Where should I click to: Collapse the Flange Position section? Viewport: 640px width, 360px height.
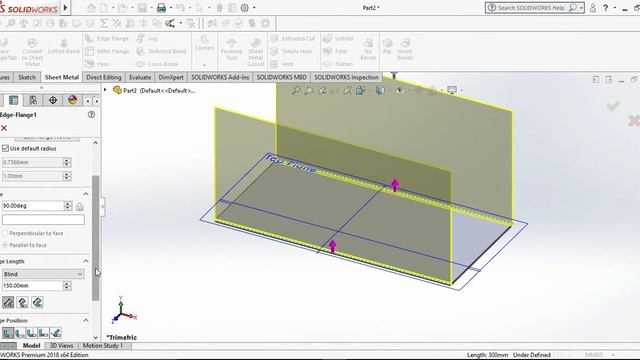(x=86, y=320)
